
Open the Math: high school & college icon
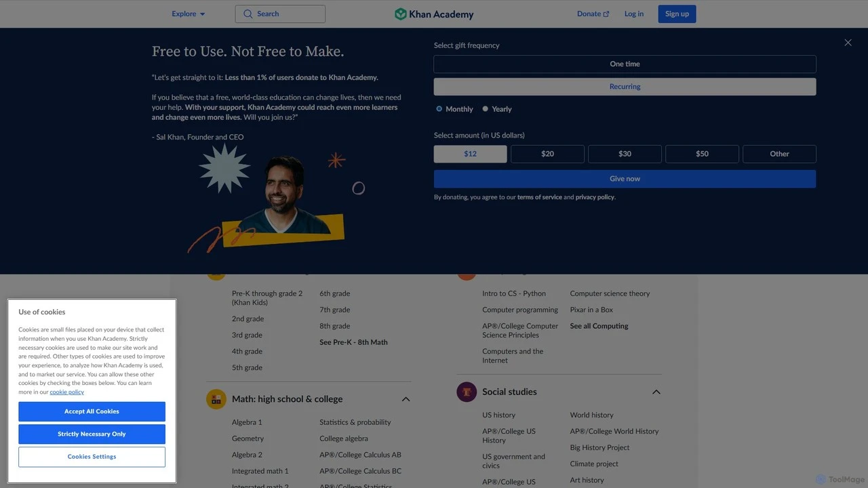tap(216, 399)
